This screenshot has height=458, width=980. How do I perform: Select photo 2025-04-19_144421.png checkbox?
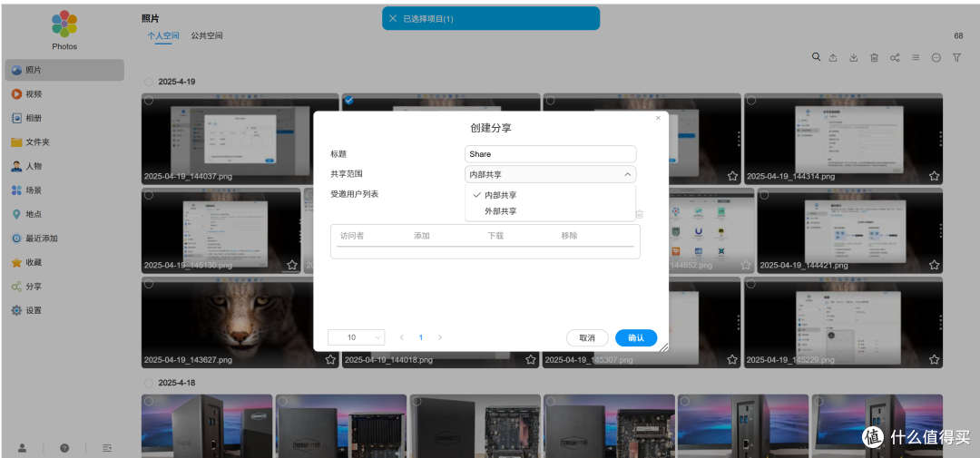(764, 195)
